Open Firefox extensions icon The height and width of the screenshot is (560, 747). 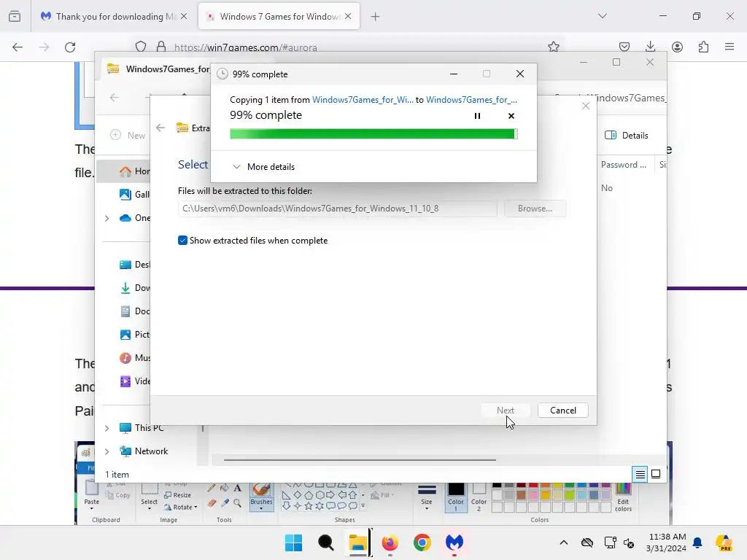tap(703, 47)
